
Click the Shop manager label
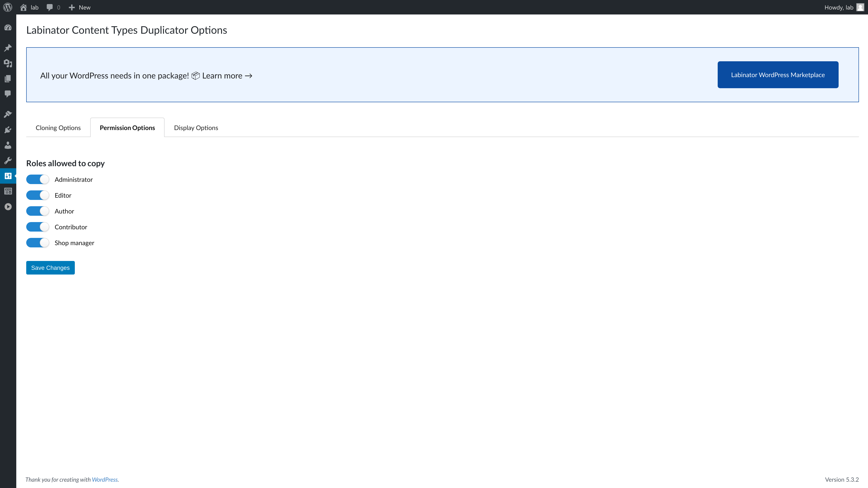pyautogui.click(x=74, y=243)
